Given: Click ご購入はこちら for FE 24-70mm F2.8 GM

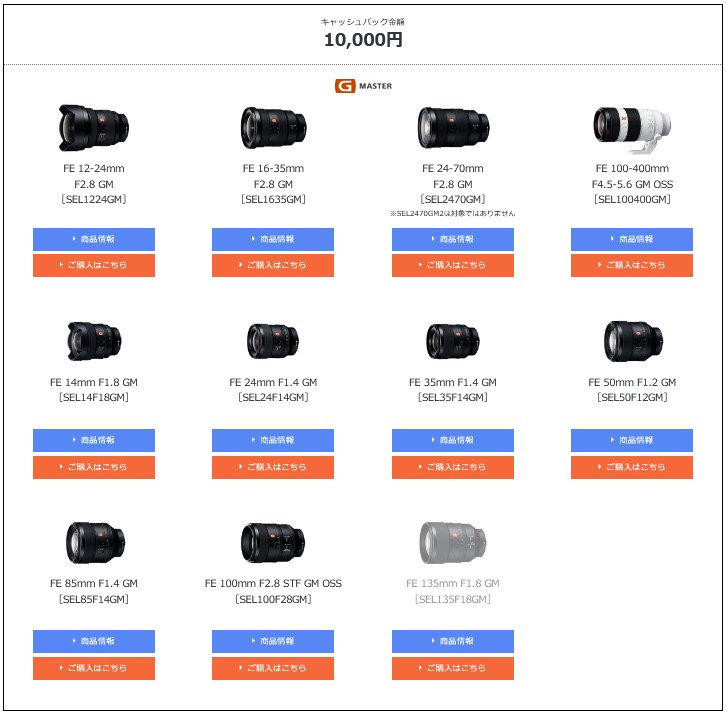Looking at the screenshot, I should click(x=453, y=265).
